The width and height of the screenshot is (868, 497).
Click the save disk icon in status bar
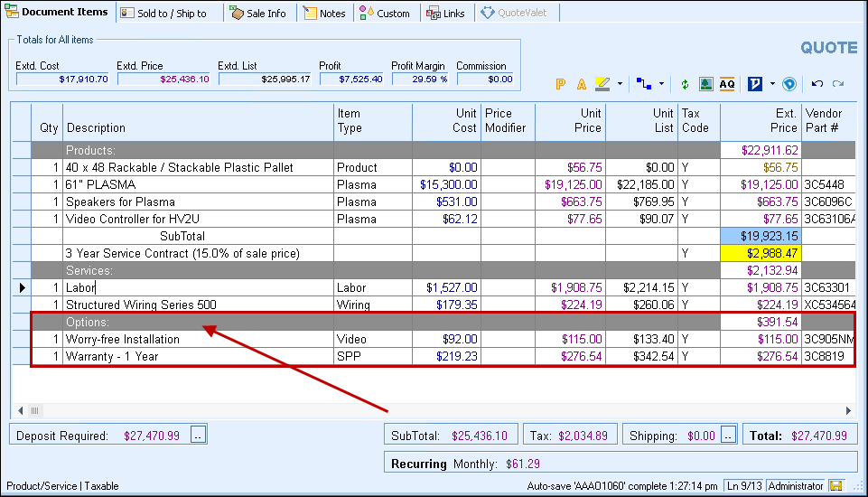tap(836, 486)
